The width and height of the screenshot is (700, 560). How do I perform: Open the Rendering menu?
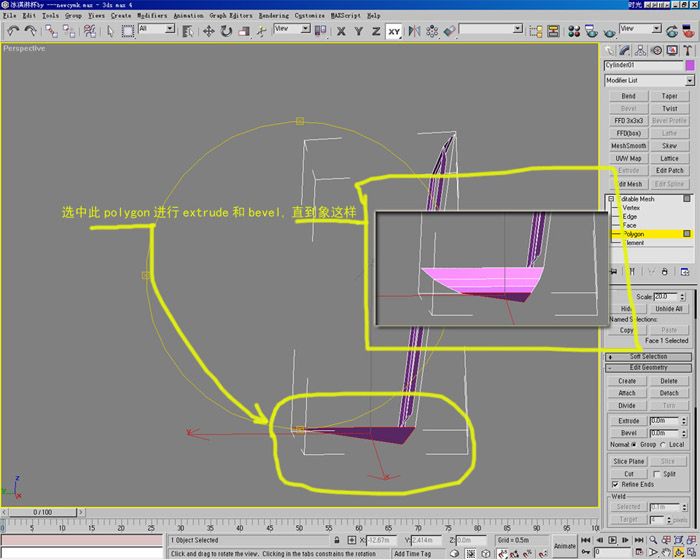[x=273, y=16]
